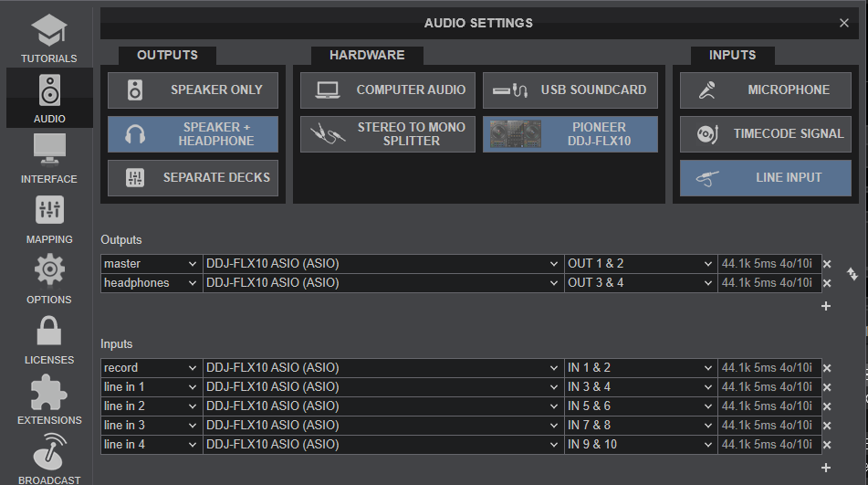Open the Interface settings monitor icon
This screenshot has width=868, height=485.
coord(48,151)
